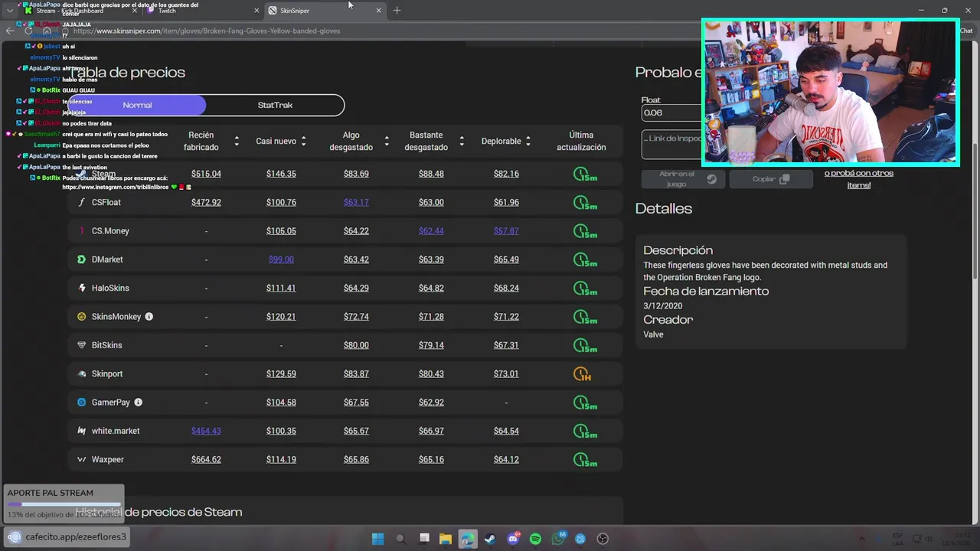The image size is (980, 551).
Task: Open Discord from the taskbar
Action: (513, 539)
